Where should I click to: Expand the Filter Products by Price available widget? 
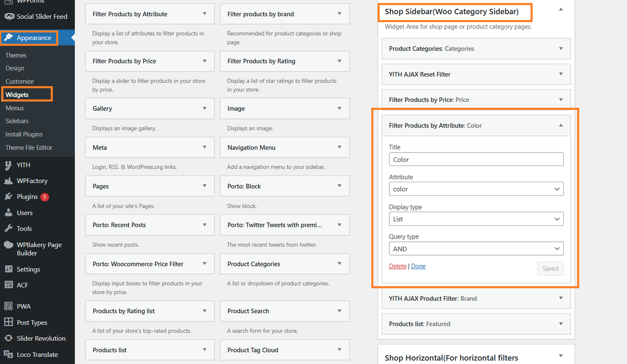[205, 61]
